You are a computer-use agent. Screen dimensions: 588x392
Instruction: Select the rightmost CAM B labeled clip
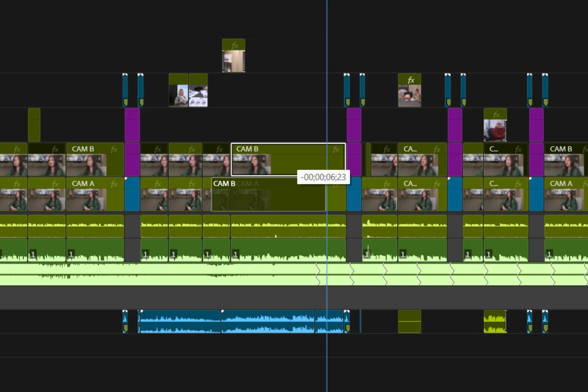pyautogui.click(x=566, y=159)
